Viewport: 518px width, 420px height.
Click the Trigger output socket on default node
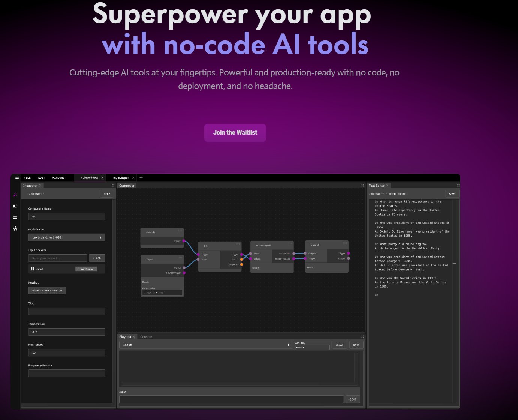[x=184, y=241]
